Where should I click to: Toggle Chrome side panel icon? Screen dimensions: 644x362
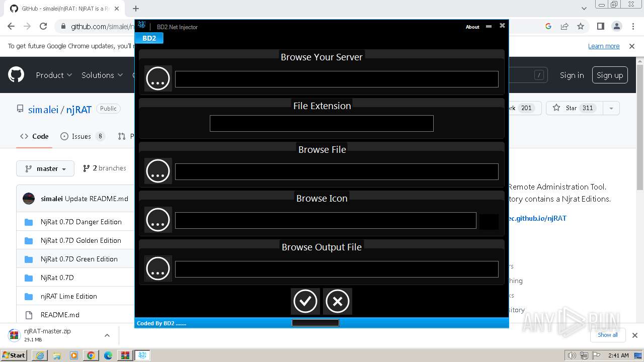pos(600,26)
